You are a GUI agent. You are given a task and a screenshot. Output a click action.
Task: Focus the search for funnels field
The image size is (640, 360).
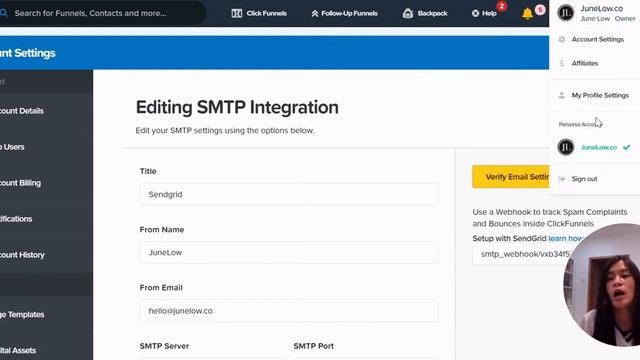coord(103,13)
